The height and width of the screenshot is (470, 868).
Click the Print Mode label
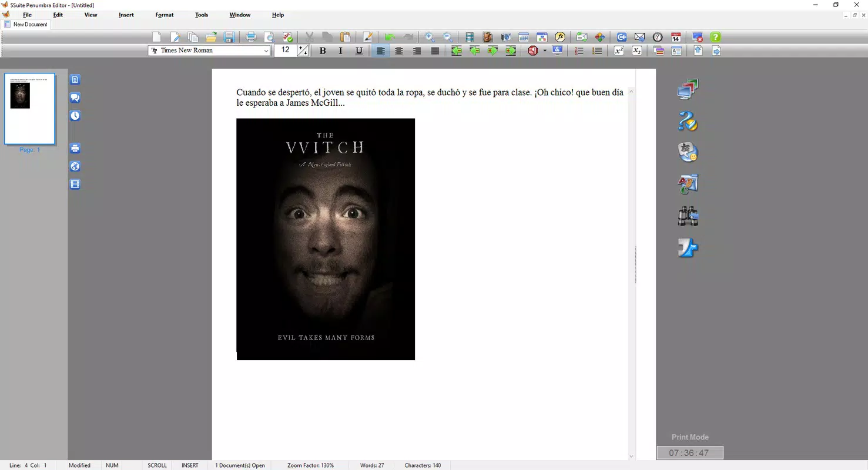(690, 437)
